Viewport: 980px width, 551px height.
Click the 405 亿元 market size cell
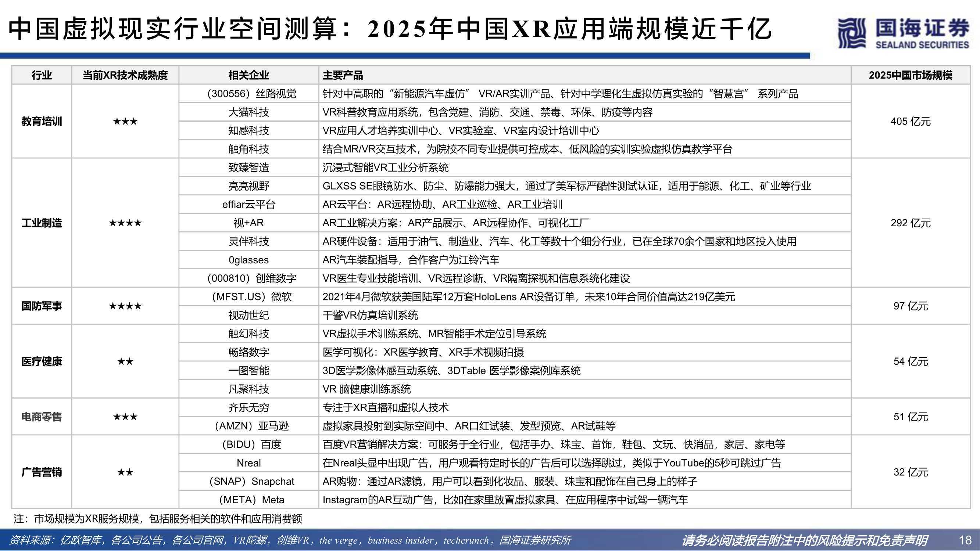(911, 121)
